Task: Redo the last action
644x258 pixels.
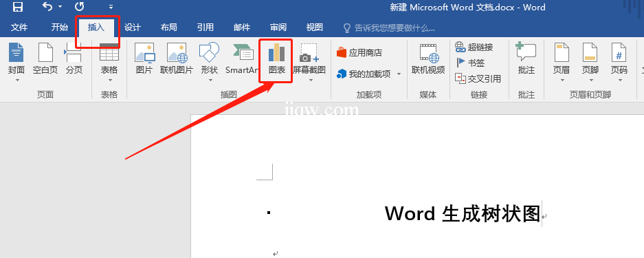Action: click(79, 7)
